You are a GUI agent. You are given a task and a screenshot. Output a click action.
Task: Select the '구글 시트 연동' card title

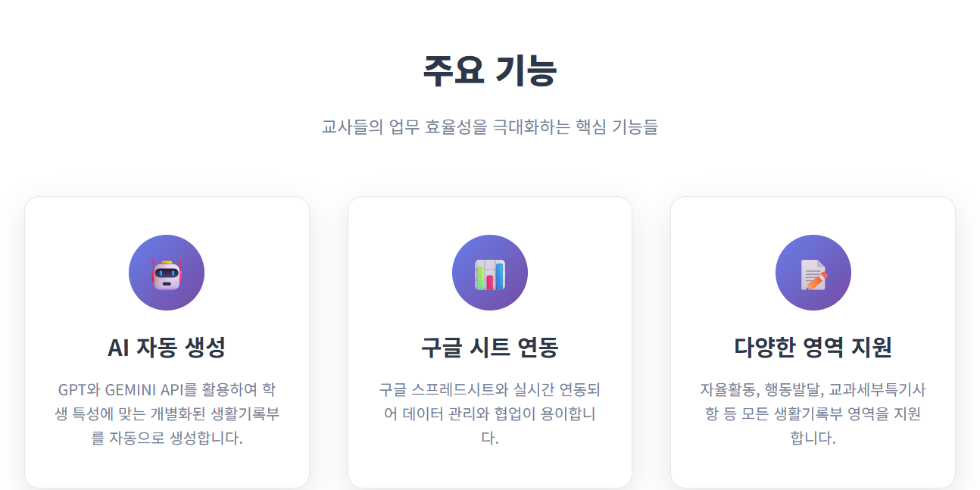pyautogui.click(x=490, y=348)
